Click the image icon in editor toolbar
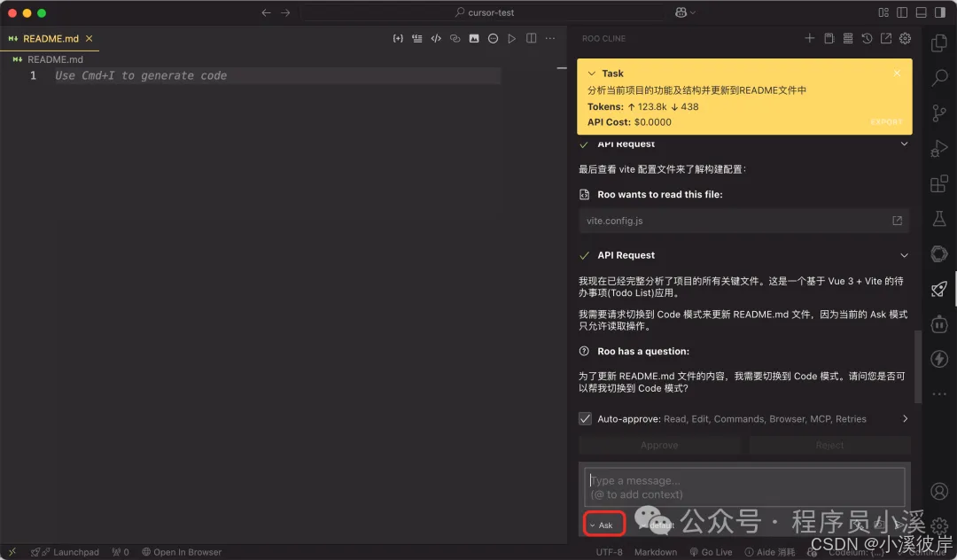Screen dimensions: 957x560 [x=473, y=38]
